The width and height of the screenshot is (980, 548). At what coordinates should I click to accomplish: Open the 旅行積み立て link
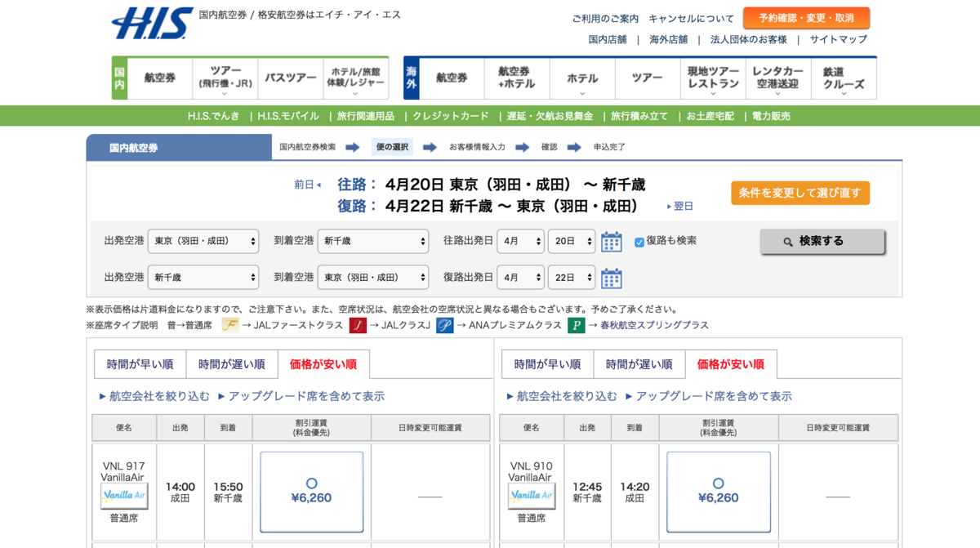[639, 116]
